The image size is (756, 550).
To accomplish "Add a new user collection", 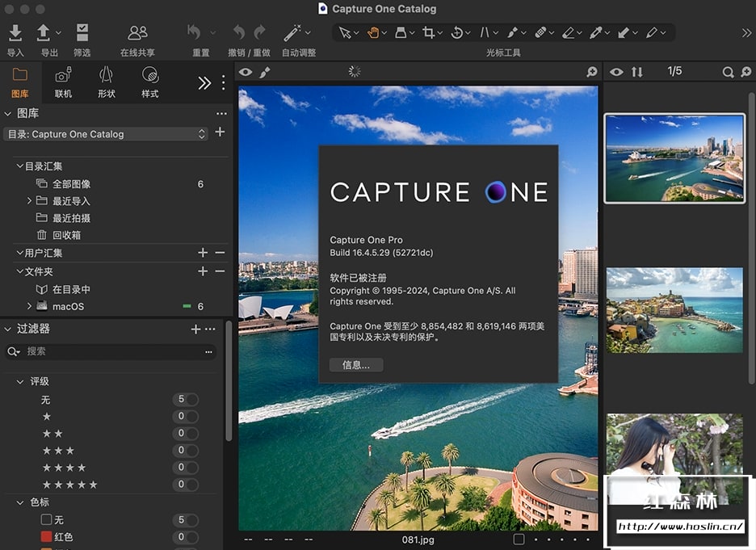I will coord(203,253).
